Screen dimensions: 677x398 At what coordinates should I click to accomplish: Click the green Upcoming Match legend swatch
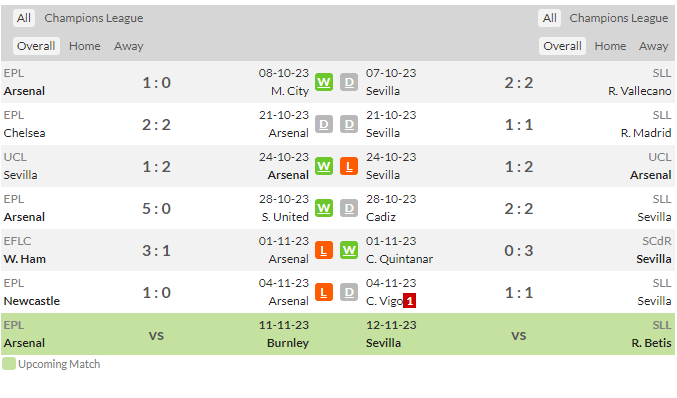coord(9,363)
